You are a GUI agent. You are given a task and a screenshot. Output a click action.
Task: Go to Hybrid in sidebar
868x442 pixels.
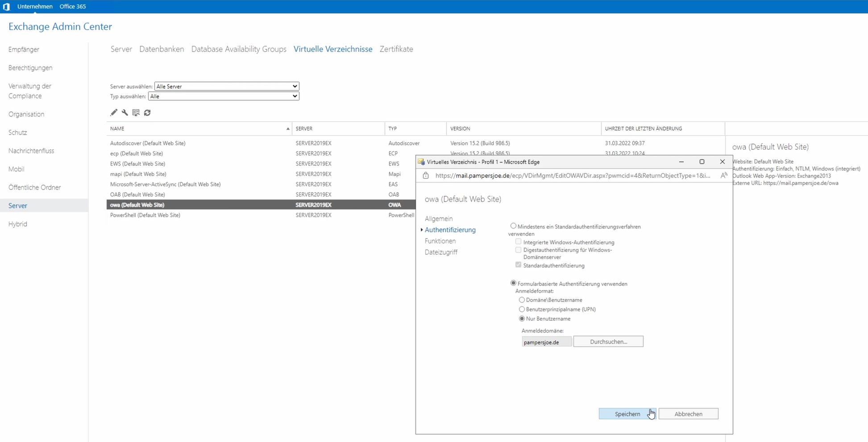[18, 224]
